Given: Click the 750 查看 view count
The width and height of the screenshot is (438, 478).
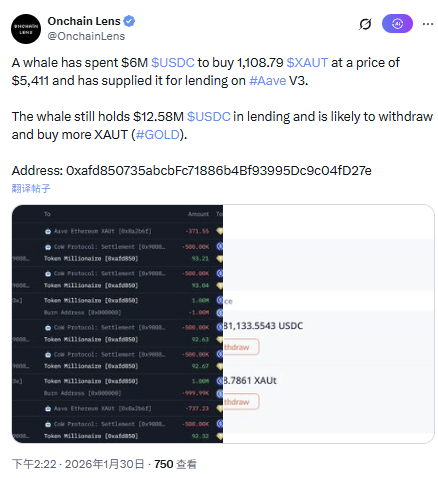Looking at the screenshot, I should 175,464.
